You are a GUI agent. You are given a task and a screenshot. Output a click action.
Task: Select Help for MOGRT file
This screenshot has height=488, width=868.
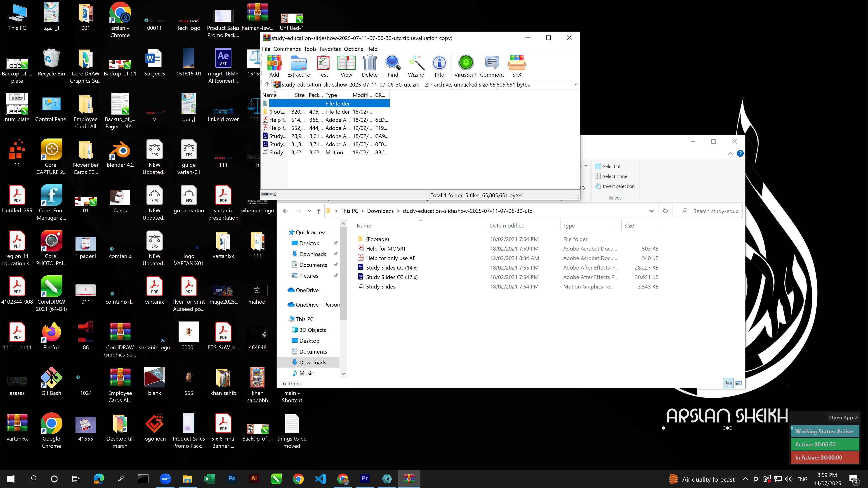click(385, 249)
